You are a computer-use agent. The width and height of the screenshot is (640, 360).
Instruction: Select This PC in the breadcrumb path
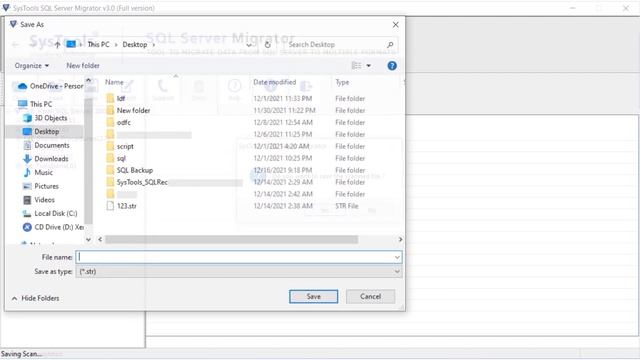98,44
